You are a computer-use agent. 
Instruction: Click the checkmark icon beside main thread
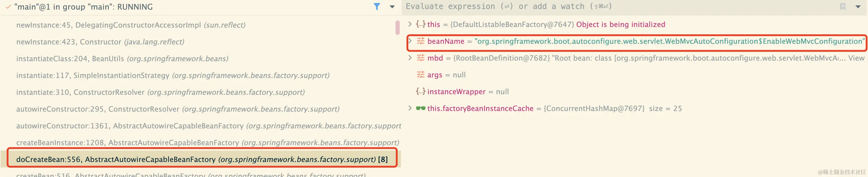coord(8,7)
